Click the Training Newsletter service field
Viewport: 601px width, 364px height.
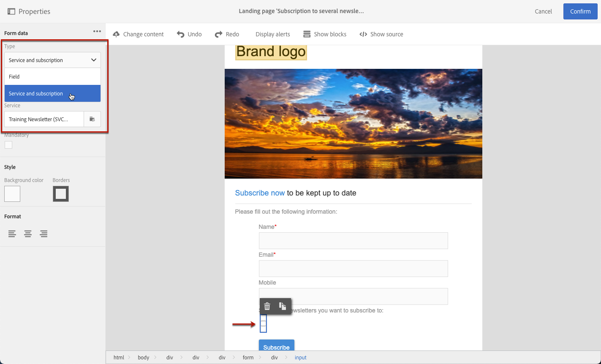(44, 120)
